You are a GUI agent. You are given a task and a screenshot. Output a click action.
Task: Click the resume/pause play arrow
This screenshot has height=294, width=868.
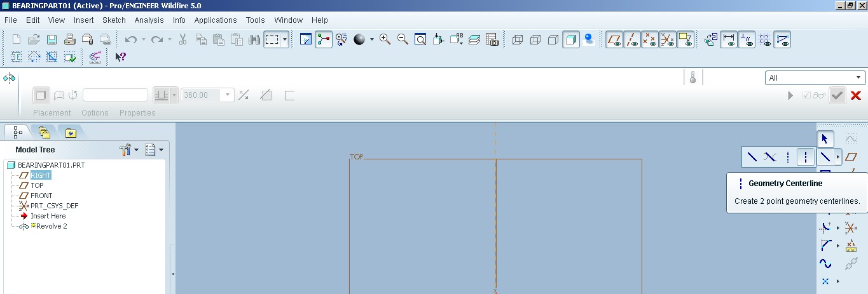pos(790,95)
